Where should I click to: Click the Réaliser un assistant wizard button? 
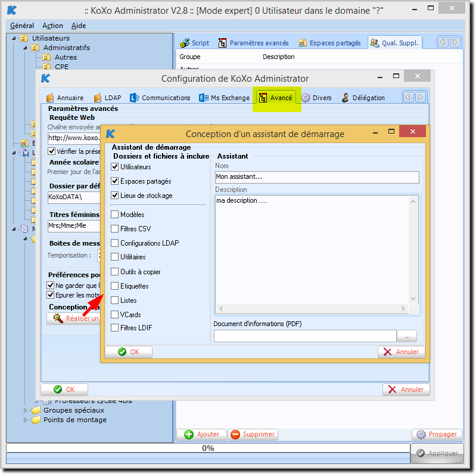click(x=73, y=318)
